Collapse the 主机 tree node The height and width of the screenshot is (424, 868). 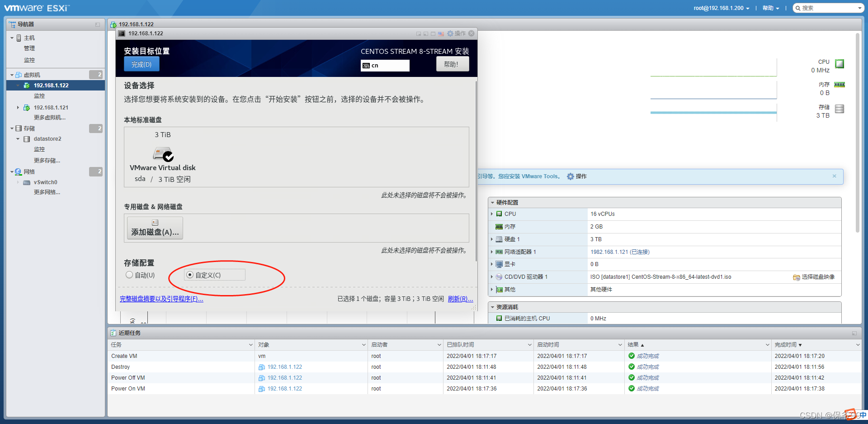point(12,38)
